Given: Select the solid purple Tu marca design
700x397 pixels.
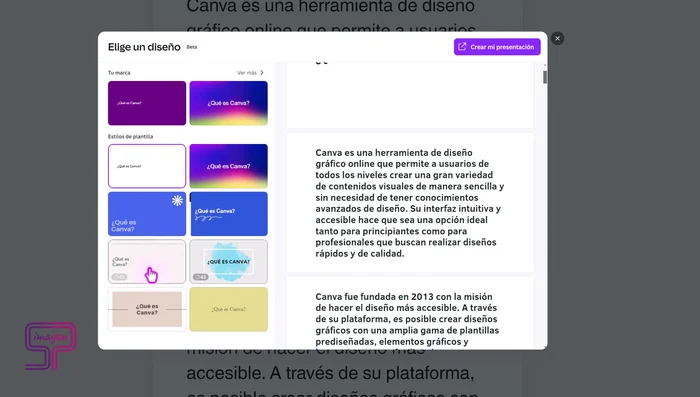Looking at the screenshot, I should coord(147,103).
